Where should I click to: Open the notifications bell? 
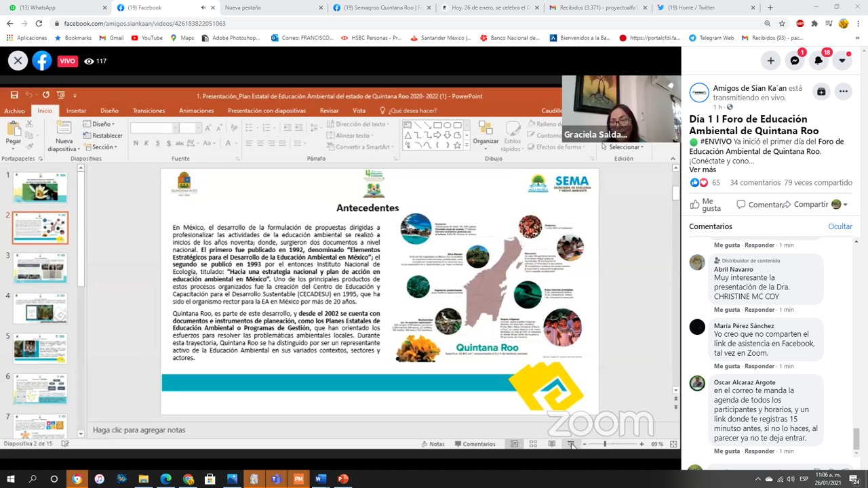(818, 61)
